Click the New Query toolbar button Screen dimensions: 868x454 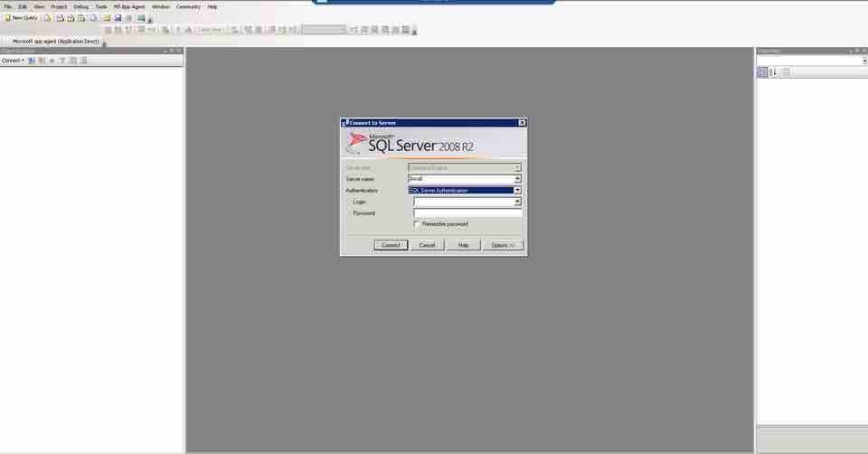point(21,18)
